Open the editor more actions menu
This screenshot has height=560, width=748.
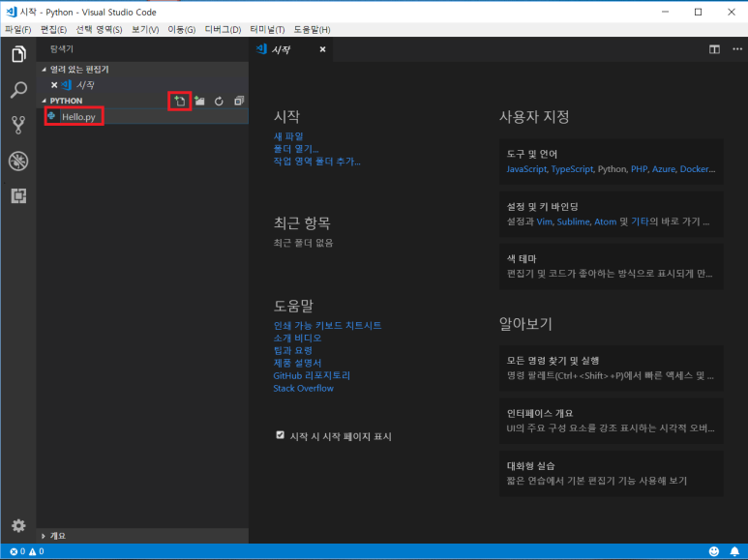click(x=737, y=49)
